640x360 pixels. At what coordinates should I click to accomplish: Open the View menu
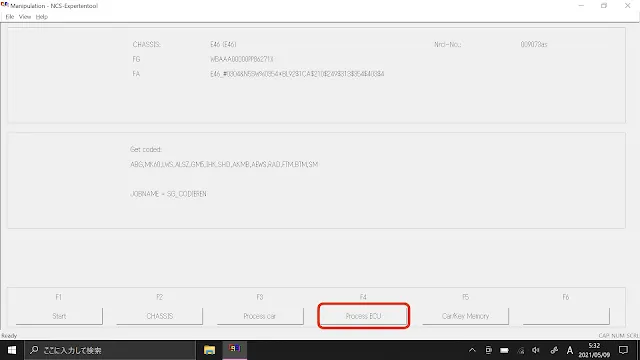(x=25, y=17)
